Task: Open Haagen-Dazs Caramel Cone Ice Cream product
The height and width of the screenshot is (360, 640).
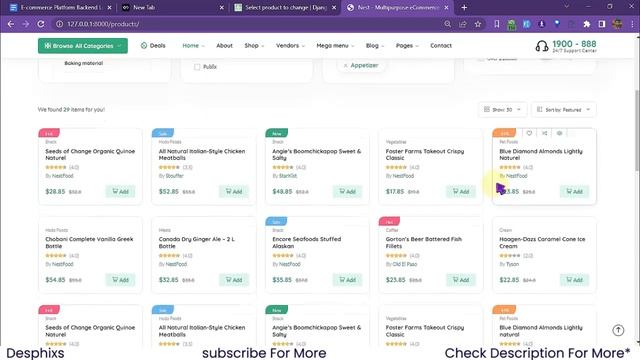Action: tap(542, 243)
